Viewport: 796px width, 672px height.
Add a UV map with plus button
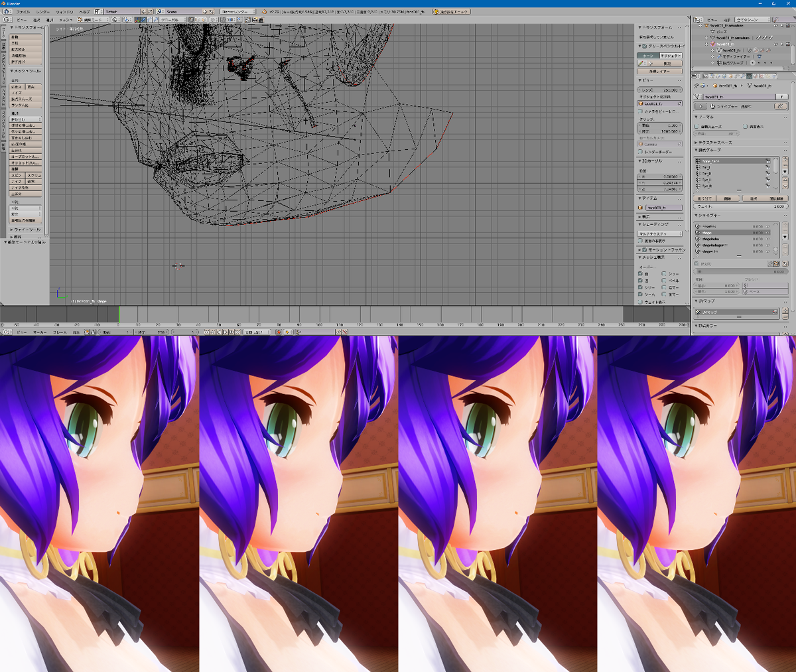(x=785, y=310)
